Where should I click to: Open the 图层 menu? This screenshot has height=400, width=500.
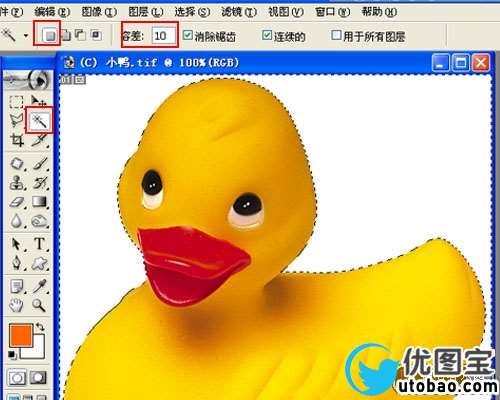point(146,12)
